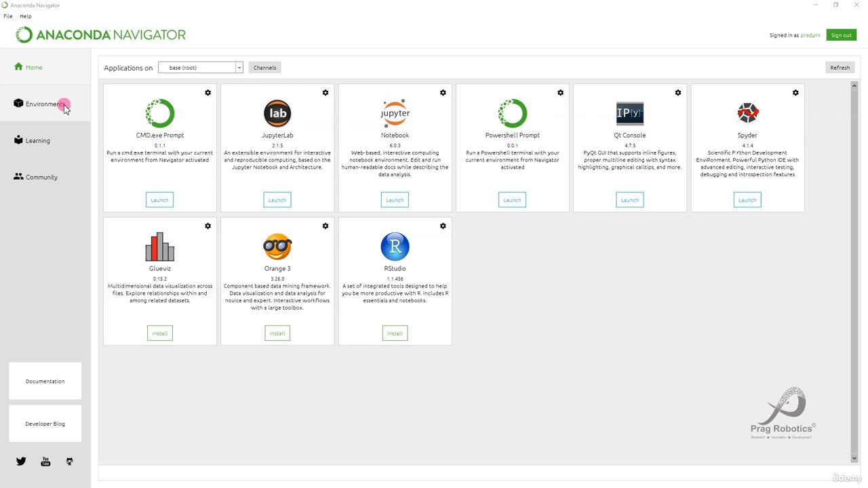This screenshot has height=488, width=868.
Task: Click the pradyrn username link
Action: click(x=810, y=35)
